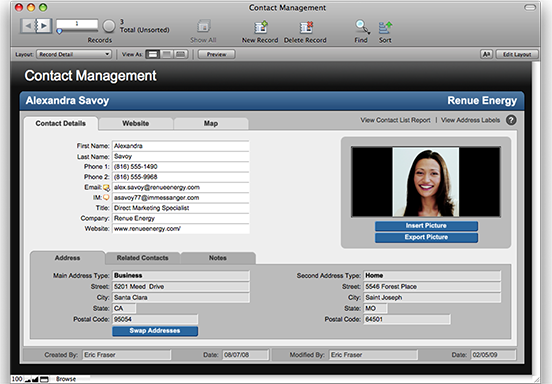Screen dimensions: 552x384
Task: Open View Contact List Report link
Action: [395, 120]
